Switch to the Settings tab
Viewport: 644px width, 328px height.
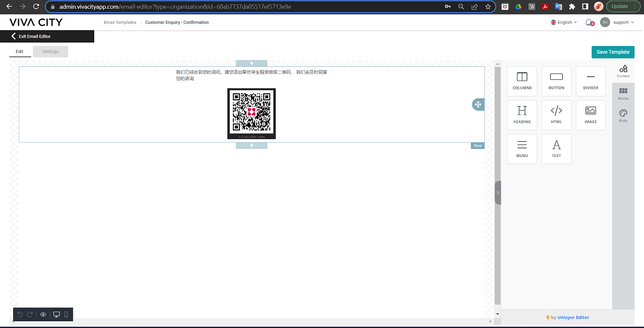[x=50, y=52]
